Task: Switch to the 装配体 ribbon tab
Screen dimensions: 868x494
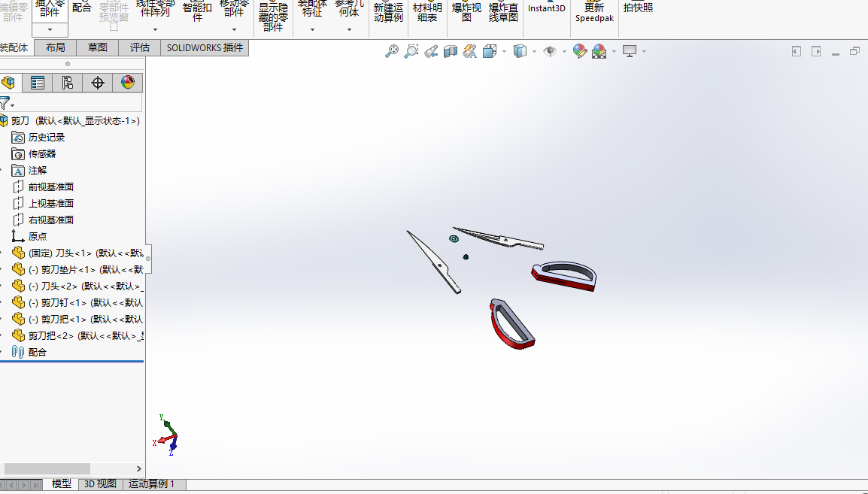Action: click(x=16, y=47)
